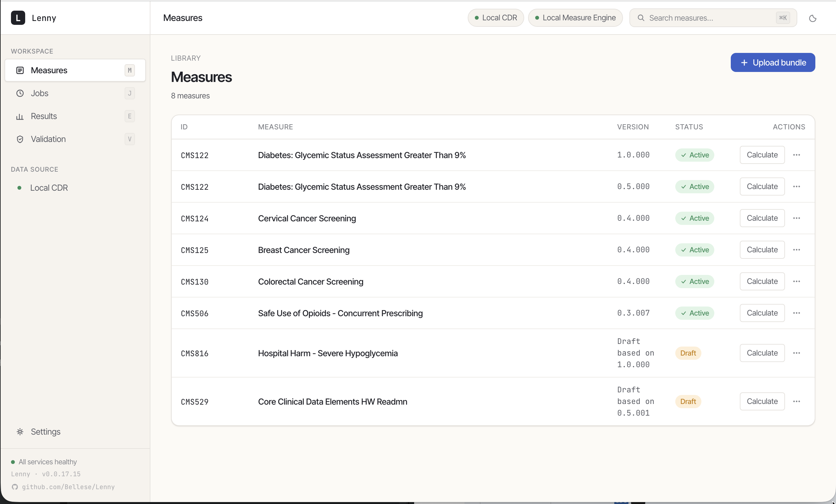Screen dimensions: 836x504
Task: Open github.com/Bellese/Lenny link
Action: coord(68,487)
